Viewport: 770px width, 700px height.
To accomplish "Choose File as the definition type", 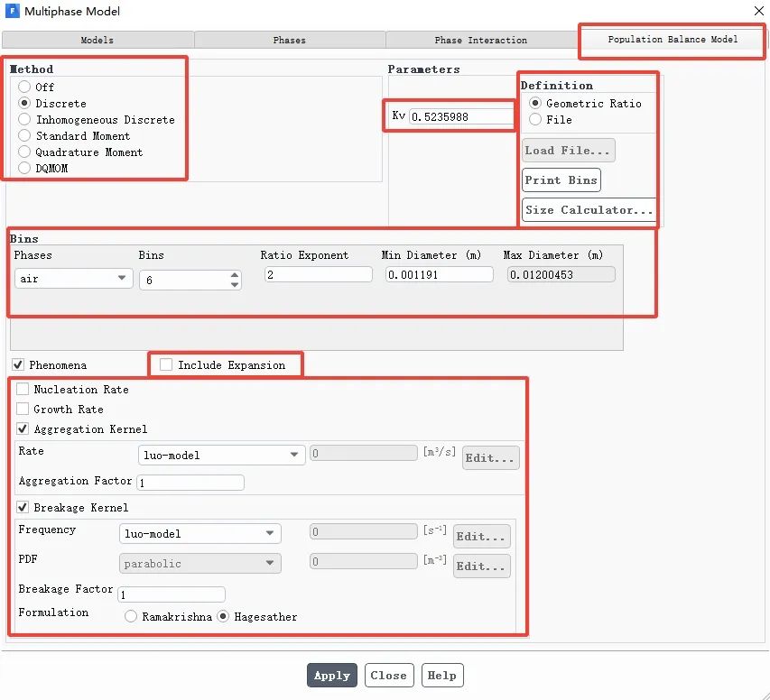I will click(x=535, y=120).
